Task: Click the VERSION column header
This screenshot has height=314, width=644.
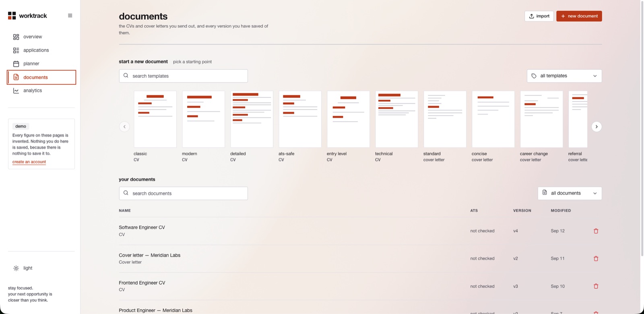Action: [x=522, y=210]
